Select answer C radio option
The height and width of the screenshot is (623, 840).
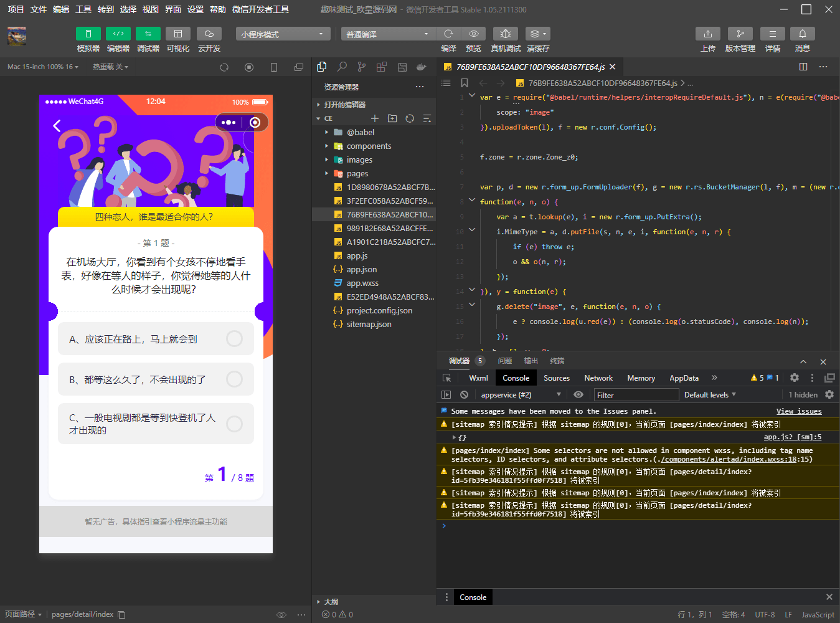pyautogui.click(x=234, y=424)
